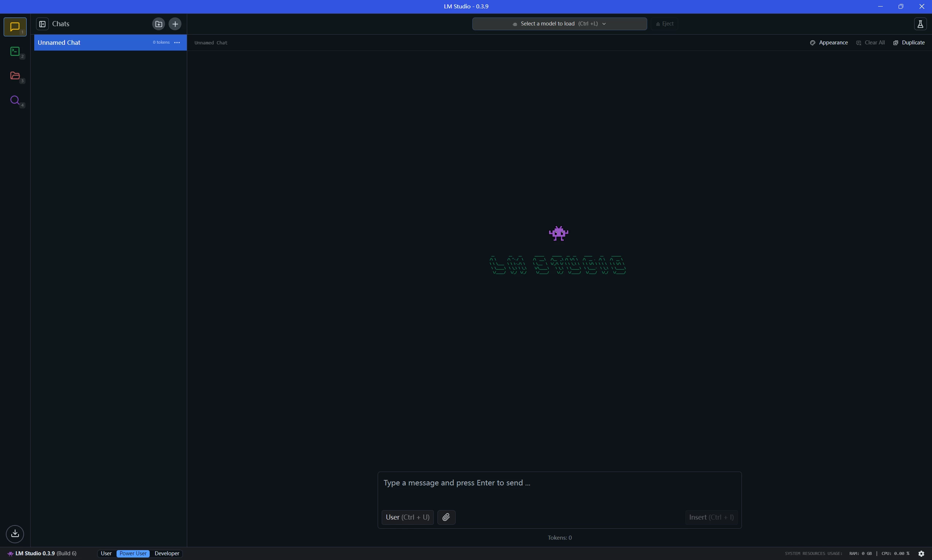Open app settings gear in the status bar

[921, 553]
